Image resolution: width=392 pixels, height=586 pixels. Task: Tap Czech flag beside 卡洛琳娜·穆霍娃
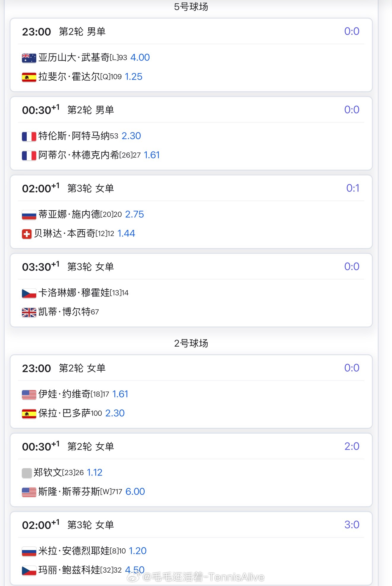click(x=29, y=293)
